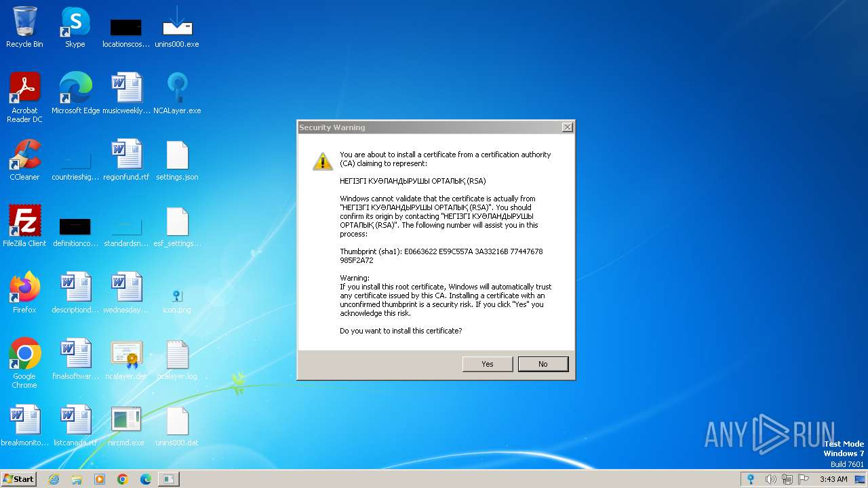Viewport: 868px width, 488px height.
Task: Open the Action Center flag icon
Action: (804, 479)
